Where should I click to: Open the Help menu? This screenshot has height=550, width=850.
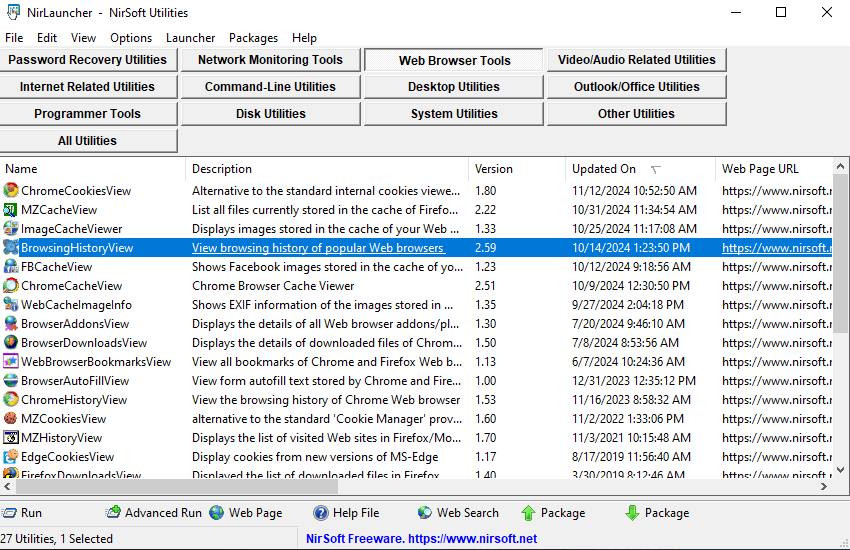304,38
